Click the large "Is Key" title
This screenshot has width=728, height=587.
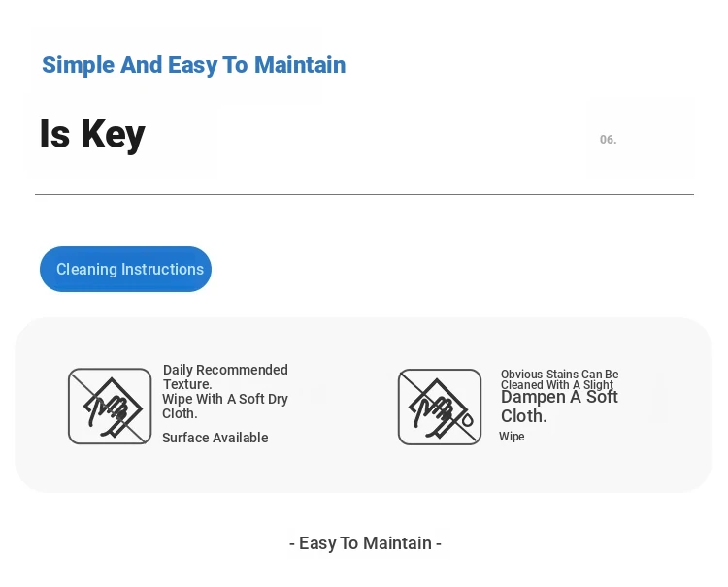click(92, 134)
